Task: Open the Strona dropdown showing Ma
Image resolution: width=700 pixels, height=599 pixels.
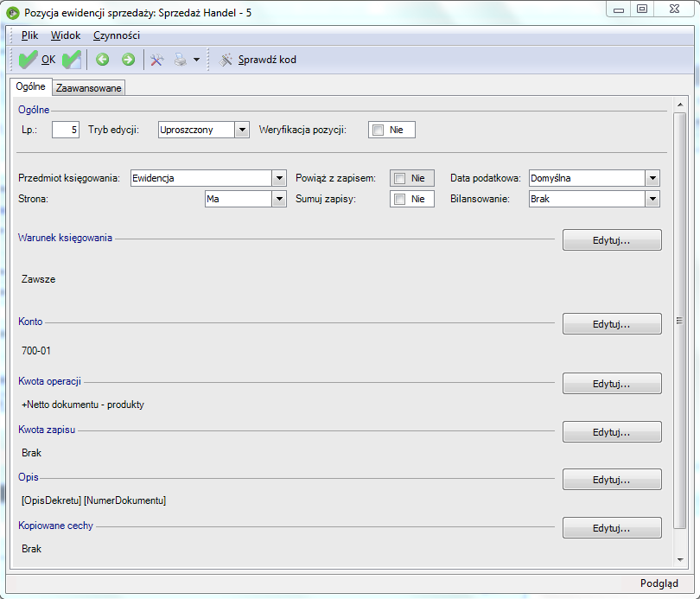Action: point(279,199)
